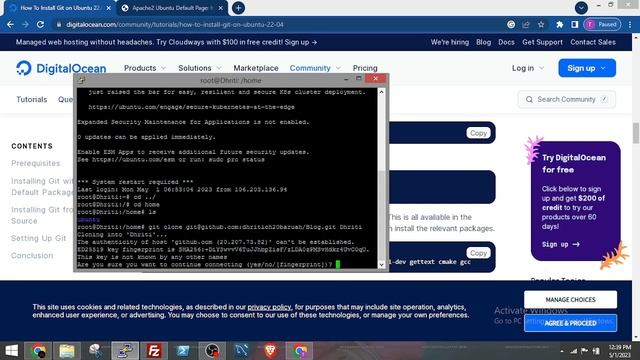Bookmark page with star icon

541,24
